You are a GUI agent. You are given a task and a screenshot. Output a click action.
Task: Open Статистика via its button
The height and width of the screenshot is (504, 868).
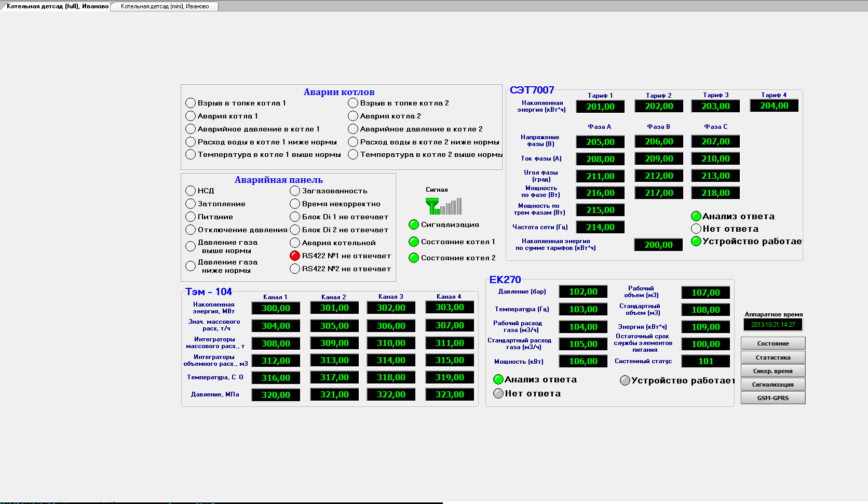coord(772,357)
